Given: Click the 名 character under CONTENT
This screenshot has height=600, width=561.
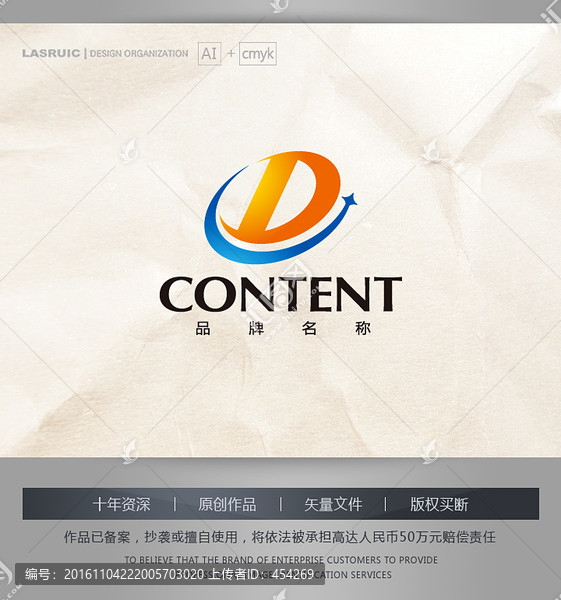Looking at the screenshot, I should (309, 328).
